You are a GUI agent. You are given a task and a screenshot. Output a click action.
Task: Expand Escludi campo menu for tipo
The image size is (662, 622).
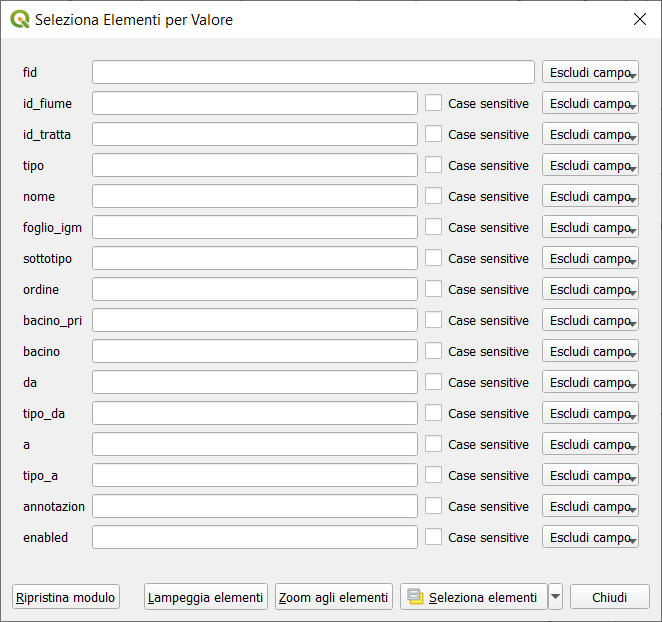pos(590,165)
